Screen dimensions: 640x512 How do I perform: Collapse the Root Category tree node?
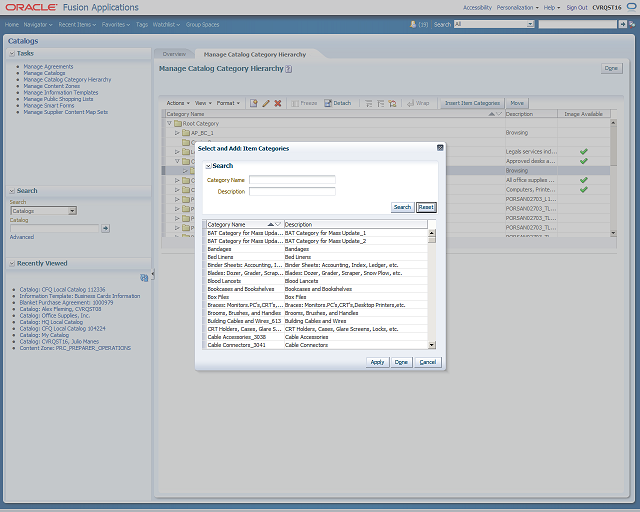pos(169,123)
